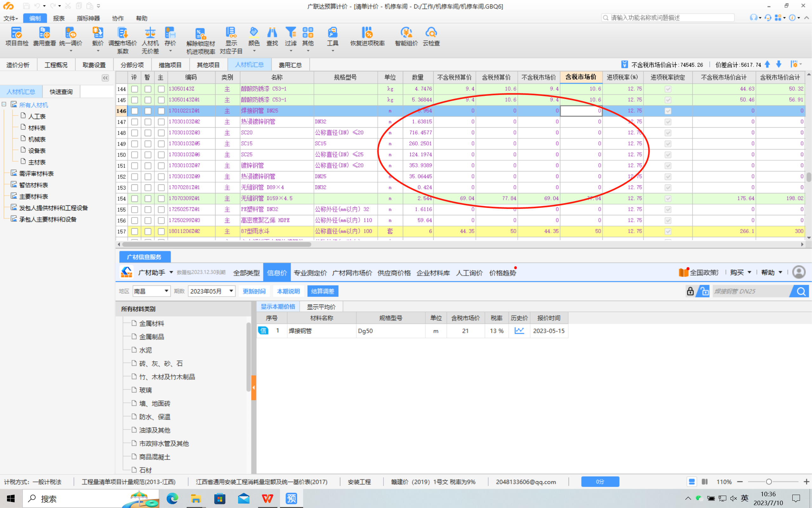Toggle 进项税率锁定 checkbox in row 145
The image size is (812, 508).
click(668, 100)
